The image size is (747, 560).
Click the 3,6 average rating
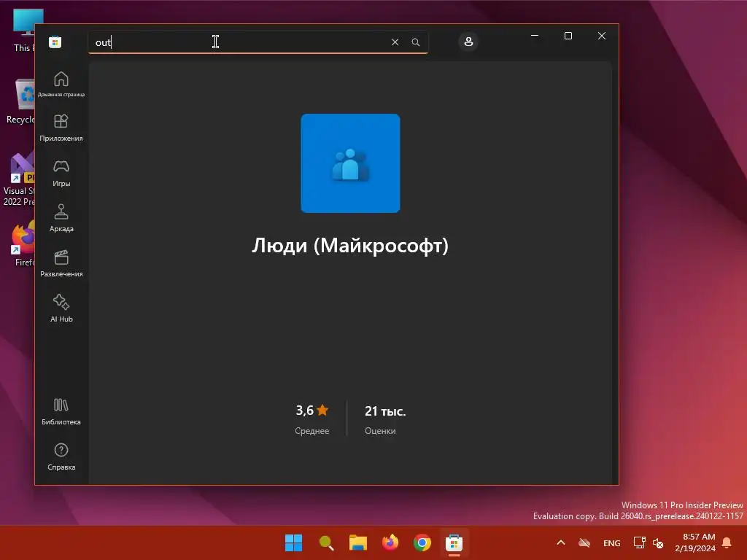click(x=312, y=411)
